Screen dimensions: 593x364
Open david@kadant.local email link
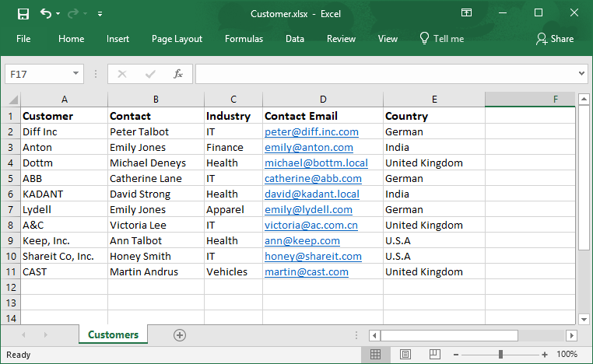pos(311,194)
